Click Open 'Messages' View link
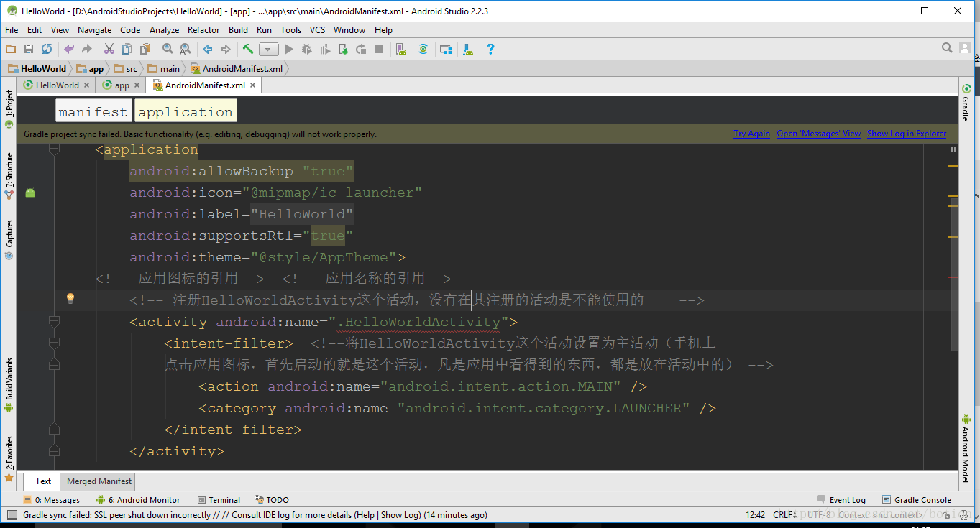Viewport: 980px width, 528px height. 819,134
